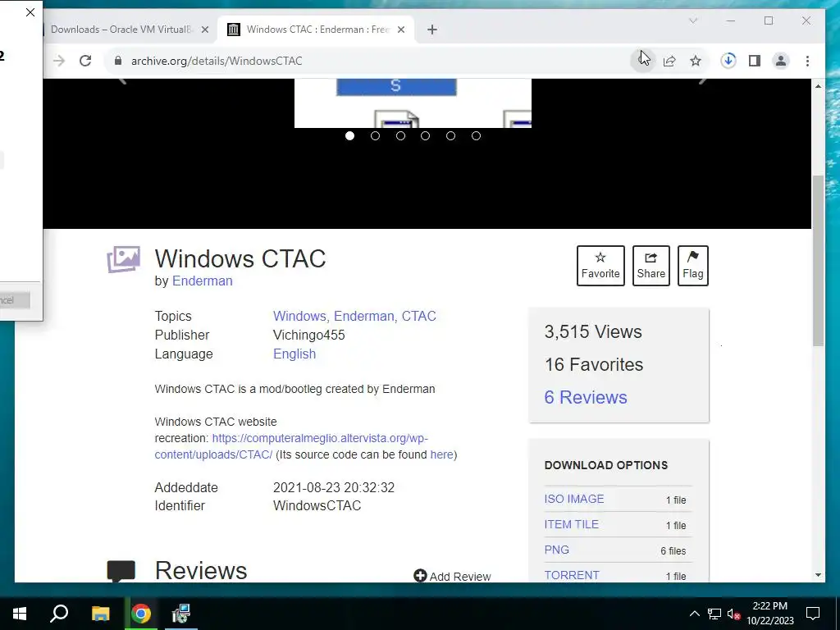
Task: Open the notification center icon
Action: tap(813, 614)
